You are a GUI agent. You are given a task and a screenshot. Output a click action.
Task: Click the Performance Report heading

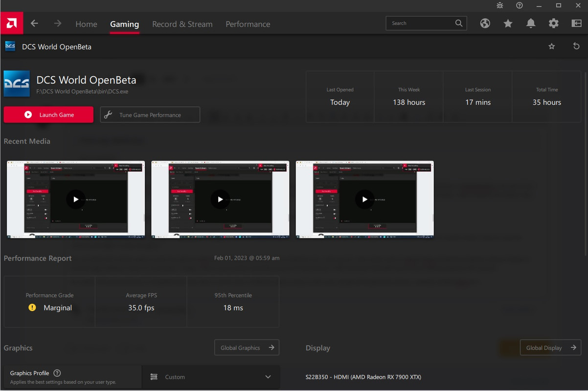click(38, 258)
